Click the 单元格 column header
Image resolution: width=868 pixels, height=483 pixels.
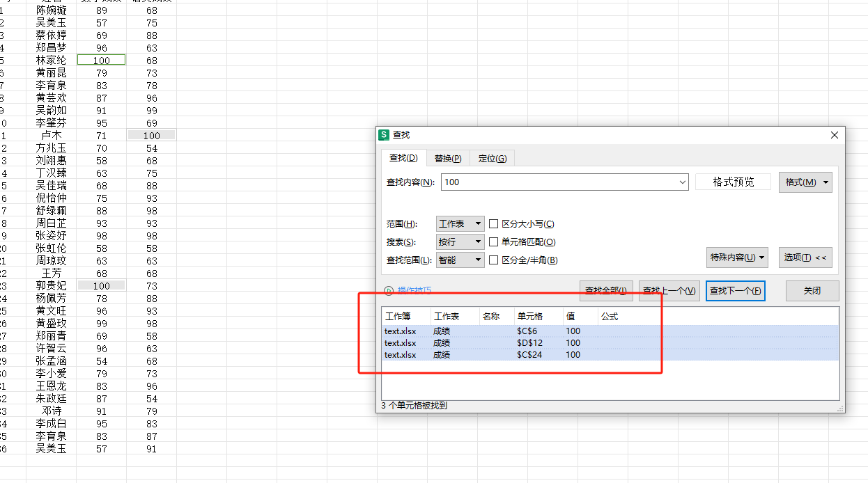(x=538, y=317)
